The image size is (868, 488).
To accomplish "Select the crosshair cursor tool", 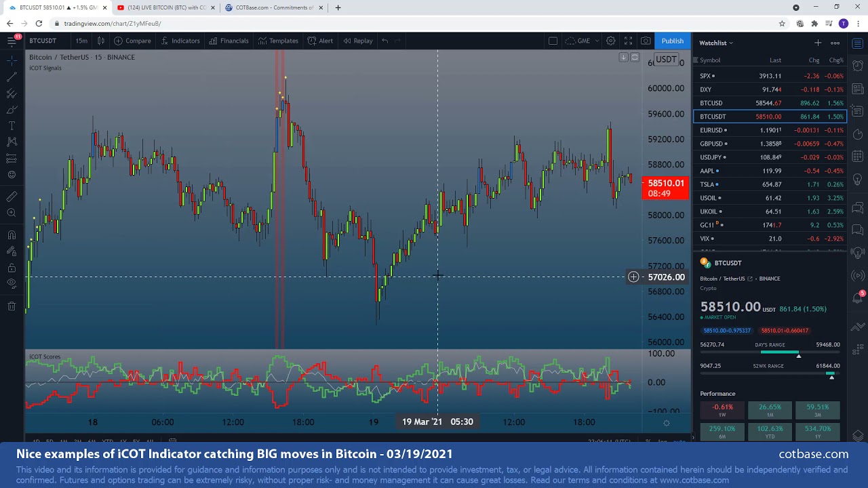I will 12,60.
